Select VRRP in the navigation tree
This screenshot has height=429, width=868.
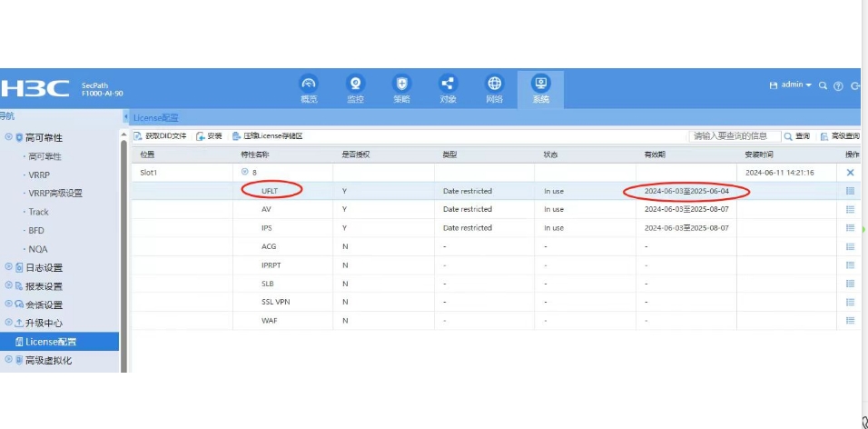point(39,175)
